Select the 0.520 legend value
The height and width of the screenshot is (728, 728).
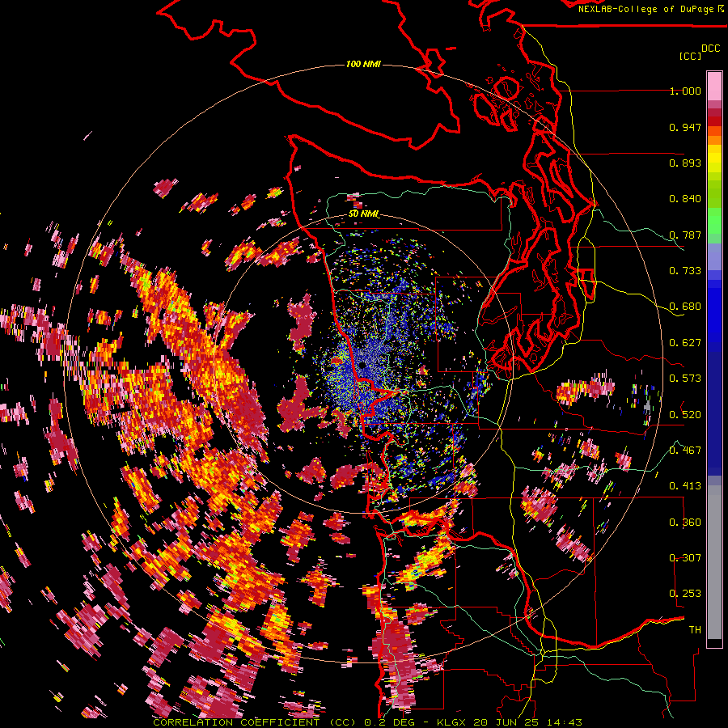pyautogui.click(x=685, y=414)
